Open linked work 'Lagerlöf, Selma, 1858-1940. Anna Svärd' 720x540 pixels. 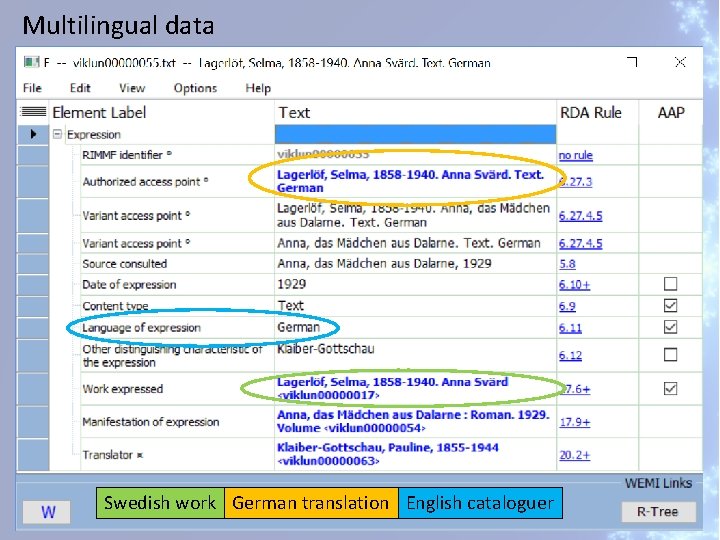[x=392, y=388]
